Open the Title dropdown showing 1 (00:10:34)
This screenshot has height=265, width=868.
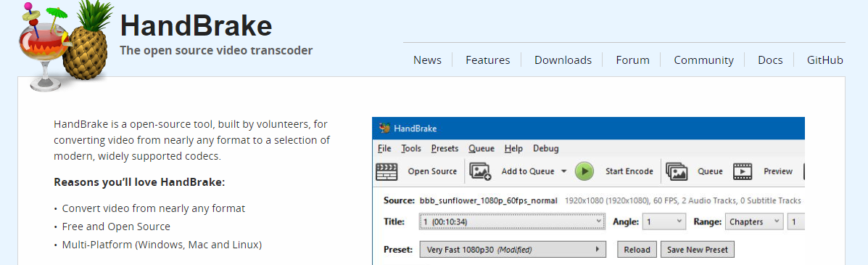[x=512, y=221]
